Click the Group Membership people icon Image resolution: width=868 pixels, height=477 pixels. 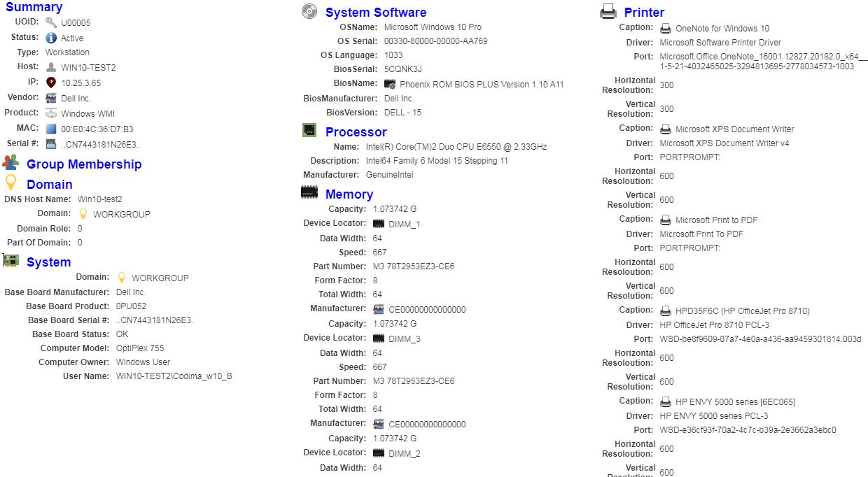pos(10,162)
